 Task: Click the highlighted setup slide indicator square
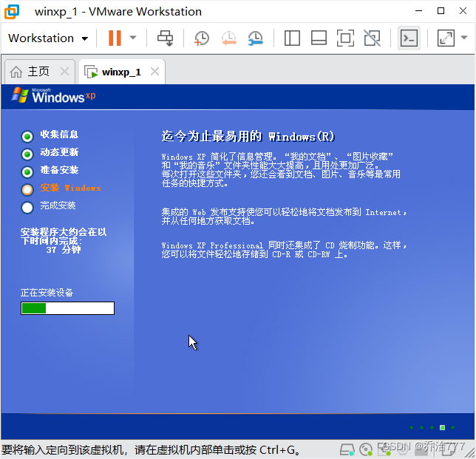click(442, 428)
